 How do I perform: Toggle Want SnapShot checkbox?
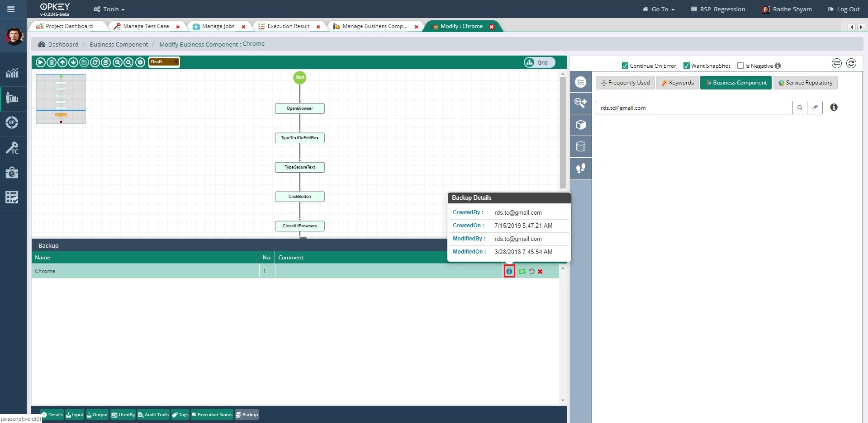point(686,66)
